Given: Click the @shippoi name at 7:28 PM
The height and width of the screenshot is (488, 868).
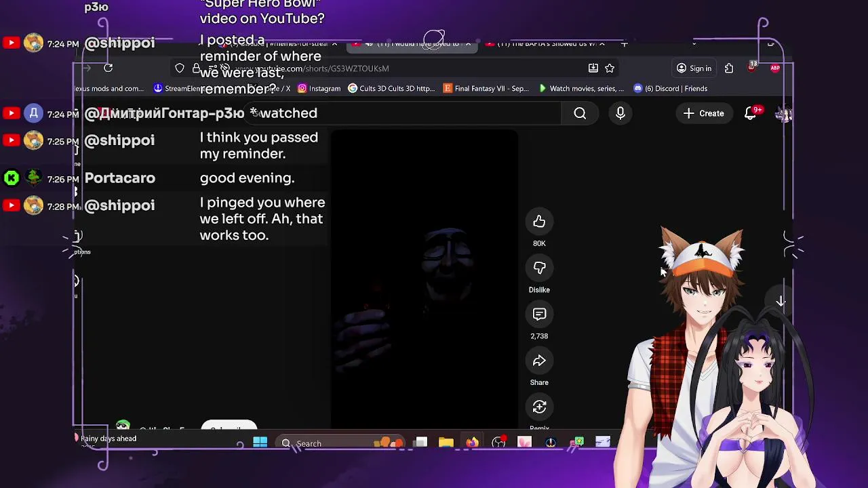Looking at the screenshot, I should 119,205.
